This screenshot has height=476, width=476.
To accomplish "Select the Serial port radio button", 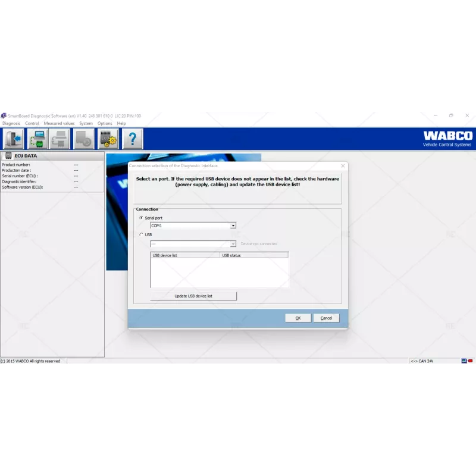I will tap(141, 218).
